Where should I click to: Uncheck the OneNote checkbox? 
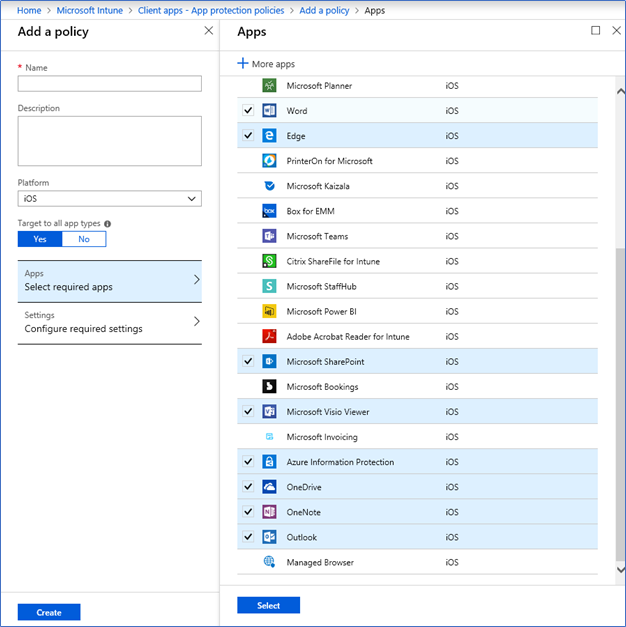click(x=248, y=512)
